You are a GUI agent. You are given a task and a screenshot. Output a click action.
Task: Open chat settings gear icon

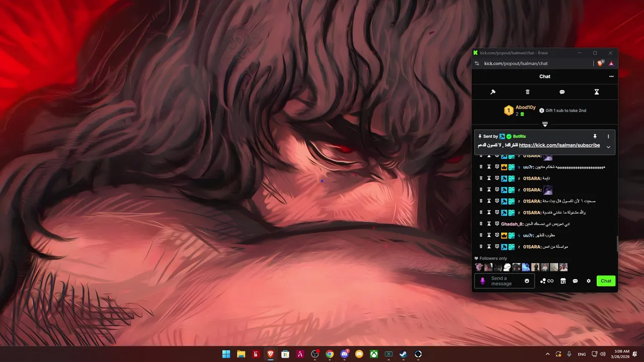[x=589, y=281]
